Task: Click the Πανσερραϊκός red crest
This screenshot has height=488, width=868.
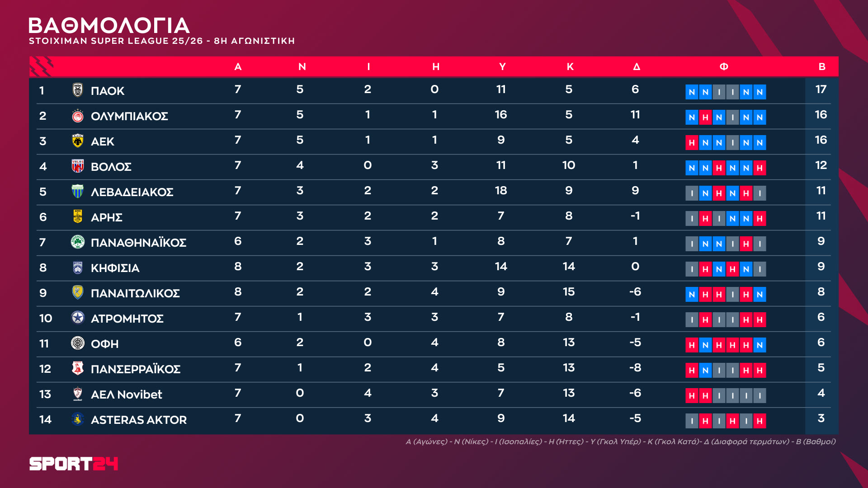Action: 78,369
